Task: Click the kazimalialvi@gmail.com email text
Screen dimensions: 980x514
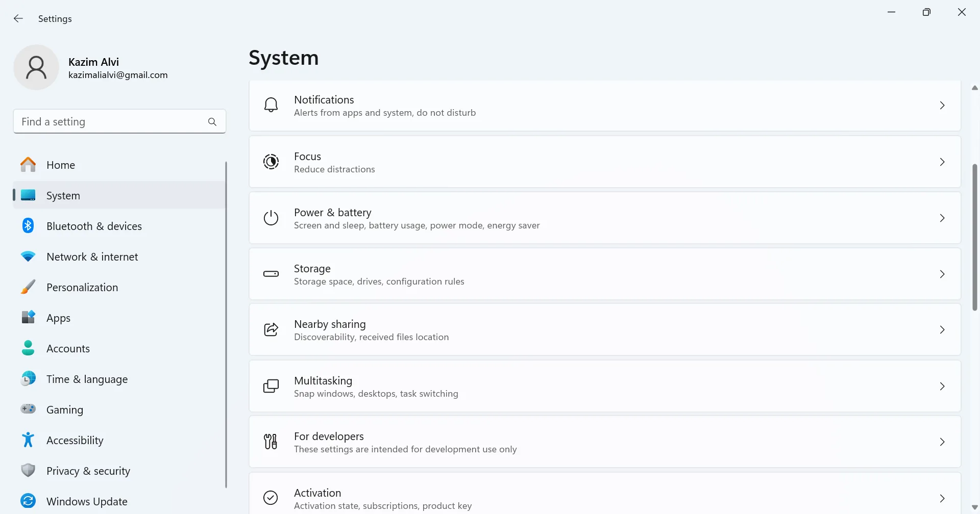Action: tap(118, 75)
